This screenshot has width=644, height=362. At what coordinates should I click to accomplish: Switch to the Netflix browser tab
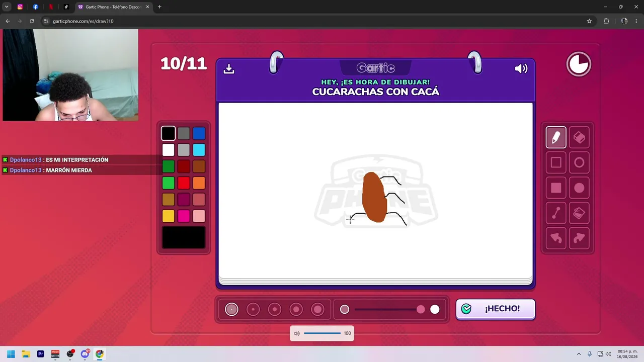51,7
